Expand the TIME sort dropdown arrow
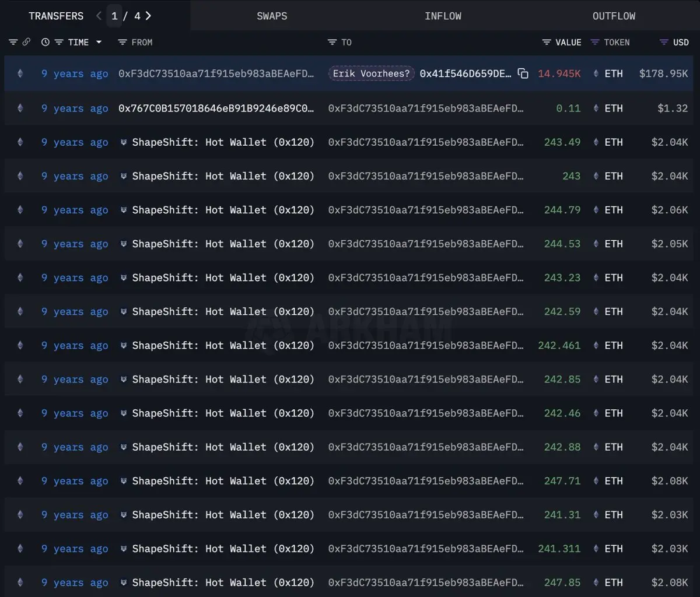Screen dimensions: 700x597 coord(99,42)
